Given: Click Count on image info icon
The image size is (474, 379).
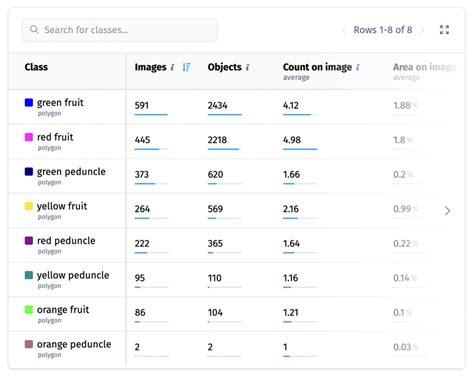Looking at the screenshot, I should 358,67.
